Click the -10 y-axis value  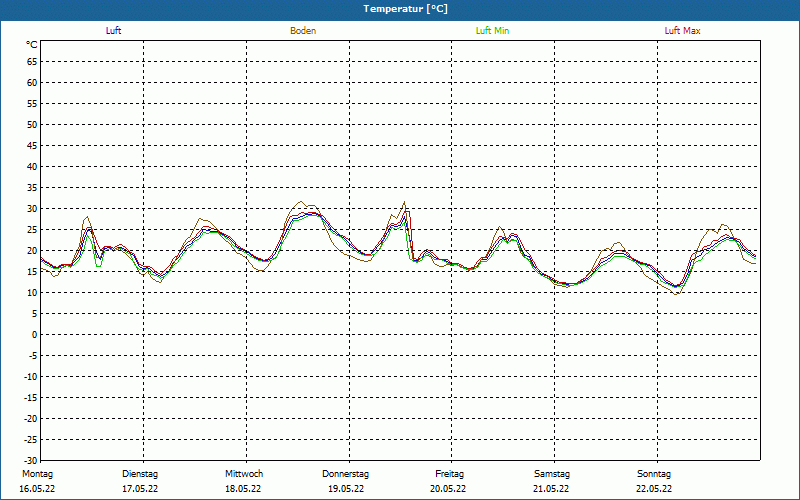[x=31, y=377]
